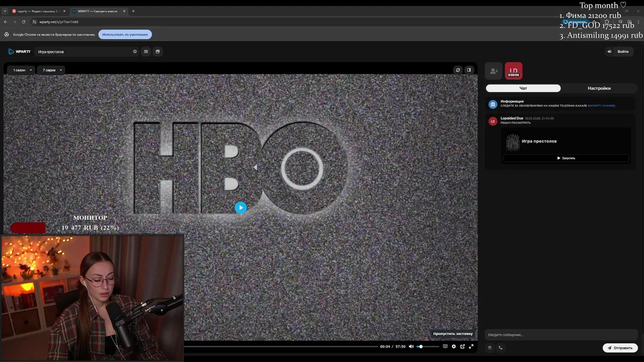Select the red LD user avatar tile

514,71
